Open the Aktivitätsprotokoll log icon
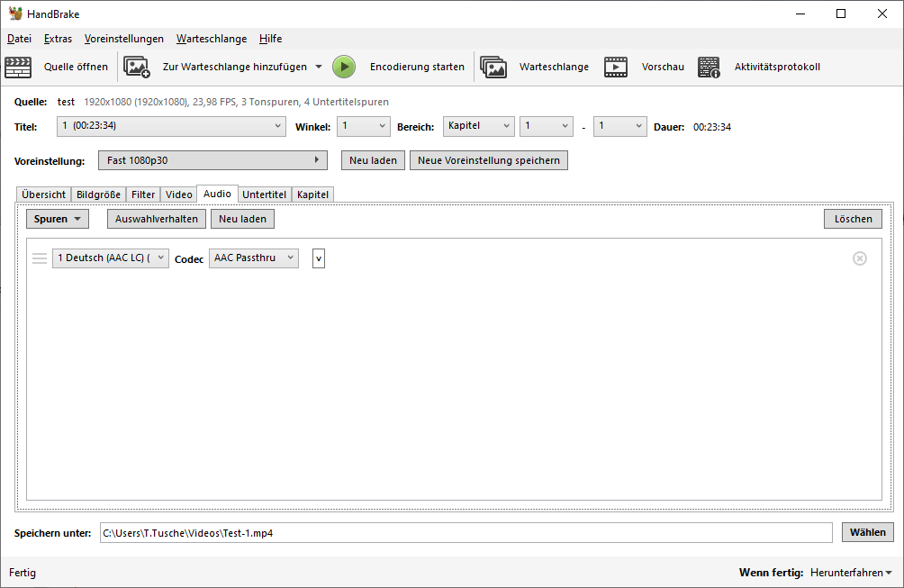 coord(710,67)
